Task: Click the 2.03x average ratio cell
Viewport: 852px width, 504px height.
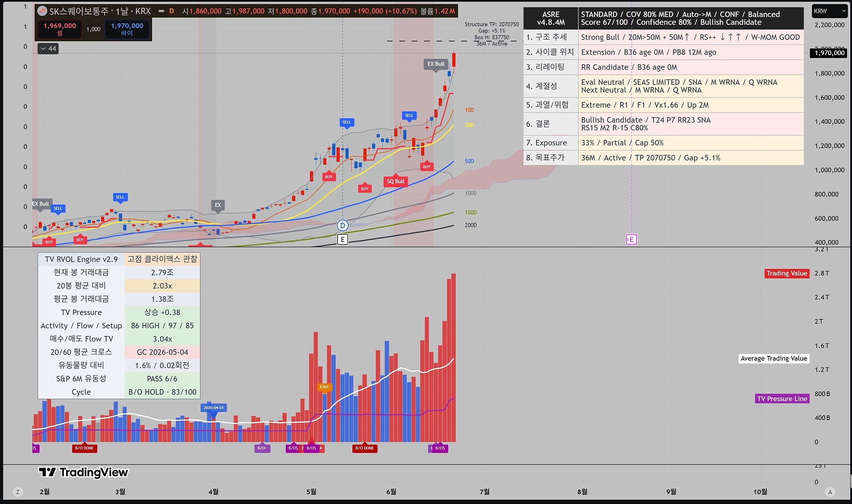Action: pos(162,286)
